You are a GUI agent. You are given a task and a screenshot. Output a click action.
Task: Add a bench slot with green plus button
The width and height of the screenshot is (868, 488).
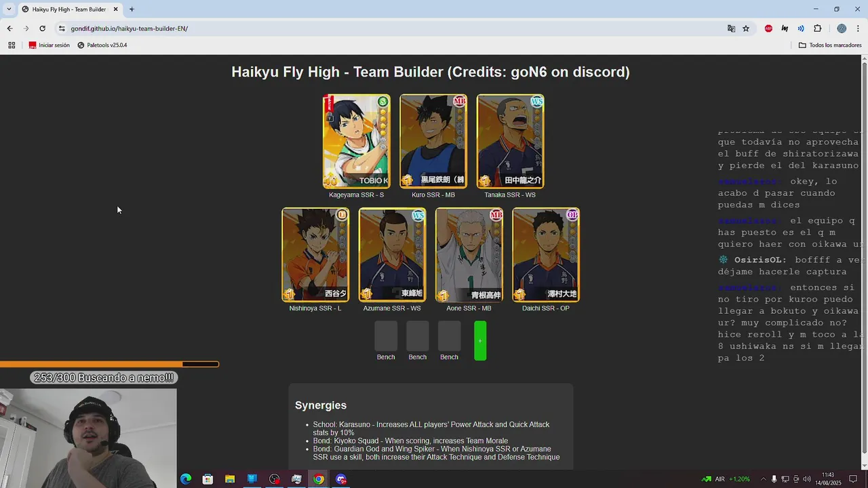click(x=480, y=340)
